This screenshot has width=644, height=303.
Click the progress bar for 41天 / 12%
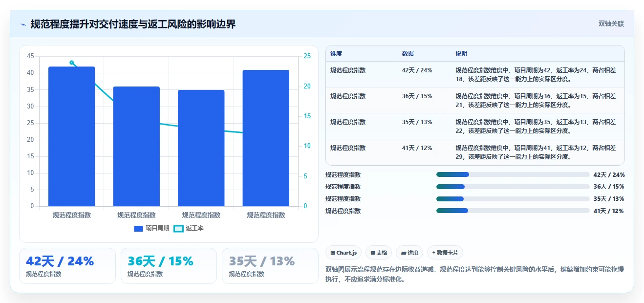(x=513, y=211)
